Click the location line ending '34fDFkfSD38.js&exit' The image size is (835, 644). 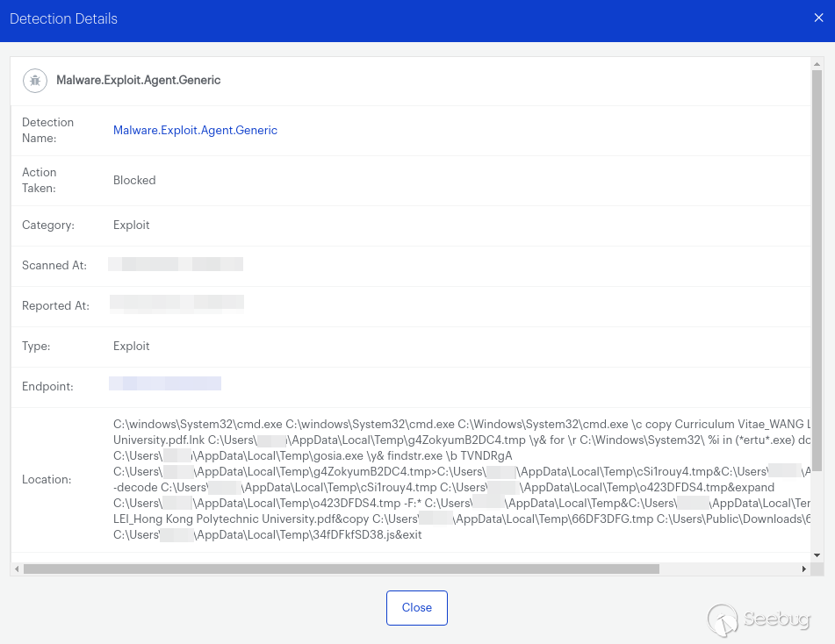[x=267, y=535]
